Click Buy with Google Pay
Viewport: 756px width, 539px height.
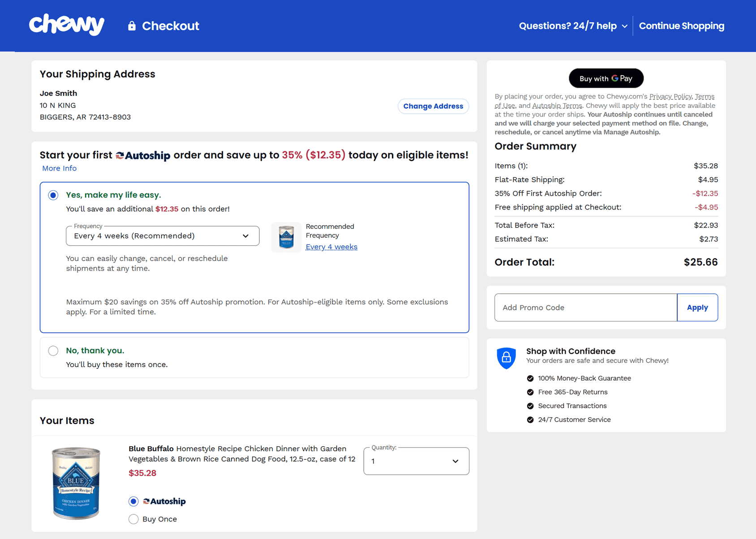click(x=606, y=78)
